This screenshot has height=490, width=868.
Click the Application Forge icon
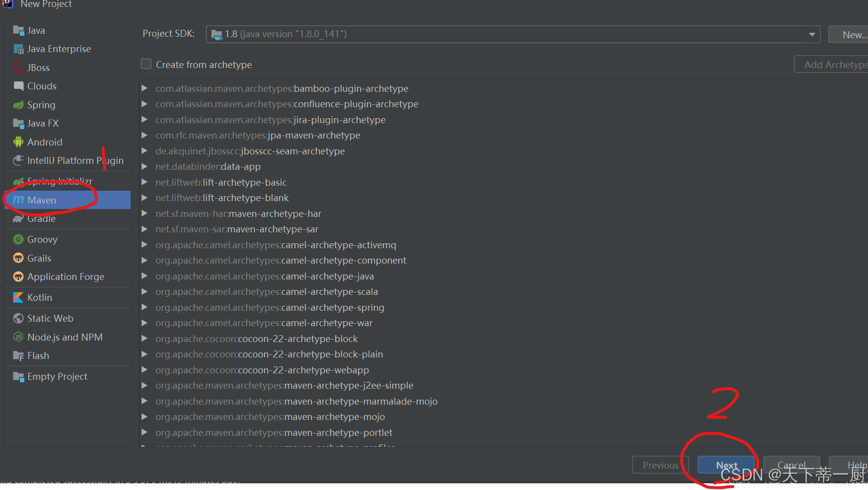tap(18, 277)
